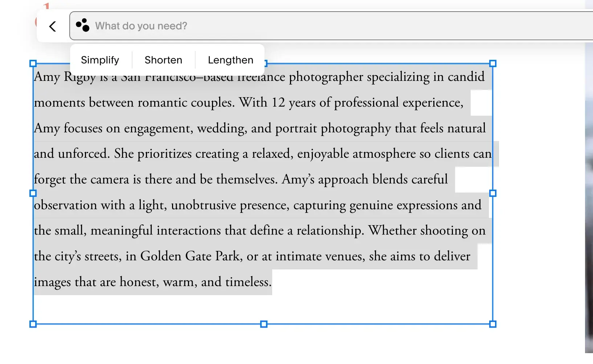
Task: Click the back chevron beside the prompt bar
Action: (x=53, y=26)
